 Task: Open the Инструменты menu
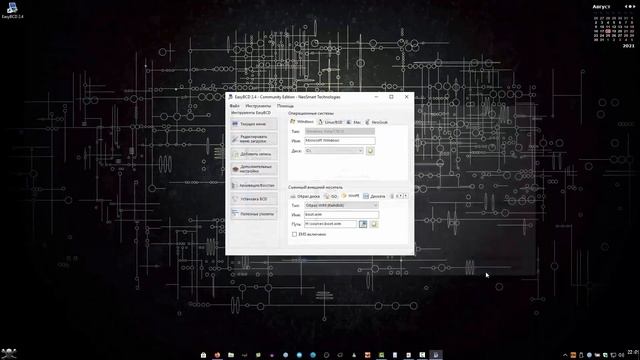point(258,106)
